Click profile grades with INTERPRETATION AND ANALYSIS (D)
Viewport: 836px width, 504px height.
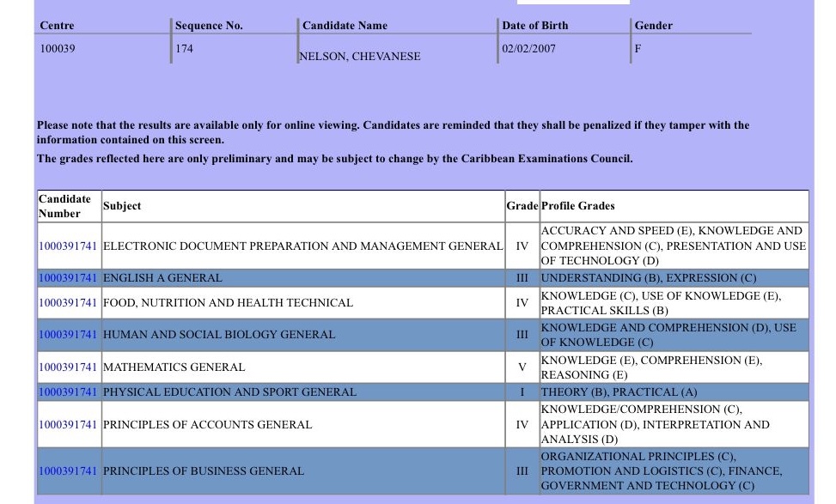click(656, 424)
